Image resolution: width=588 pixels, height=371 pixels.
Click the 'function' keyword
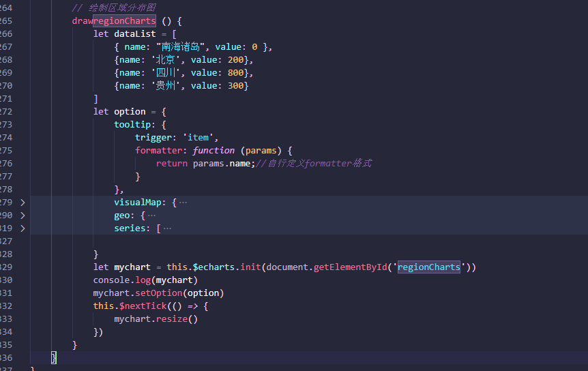(x=214, y=151)
